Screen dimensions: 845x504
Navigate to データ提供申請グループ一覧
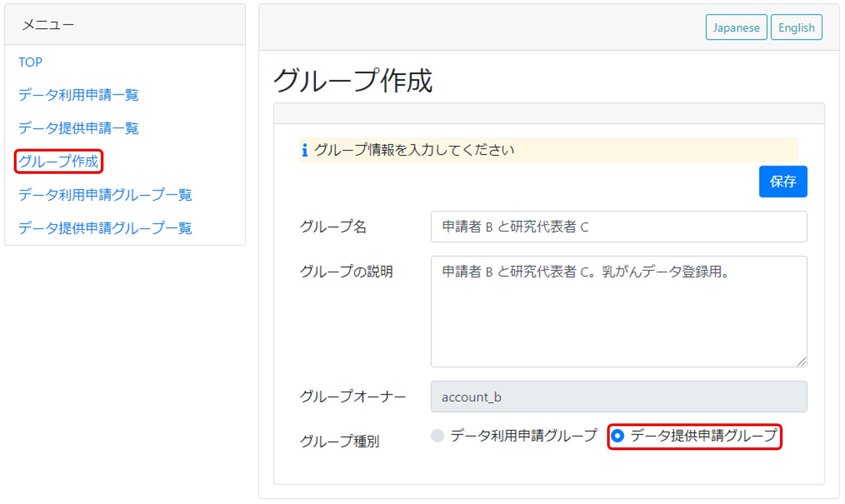coord(105,228)
